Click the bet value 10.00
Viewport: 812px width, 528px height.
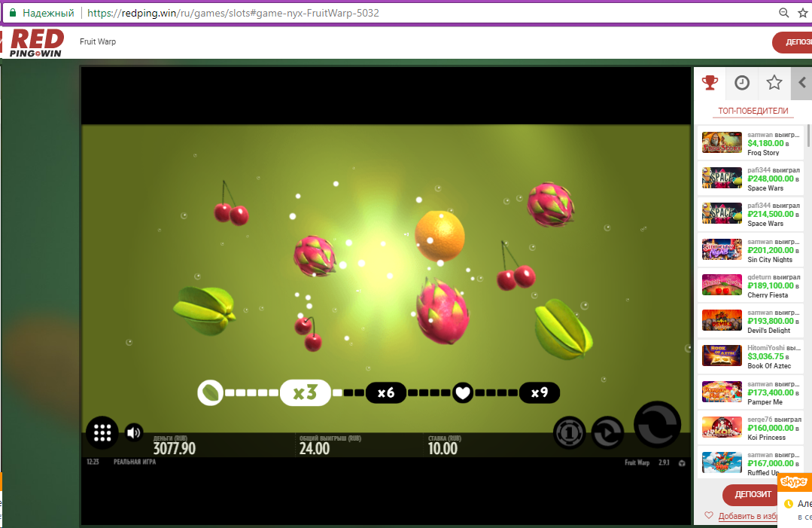click(x=442, y=448)
